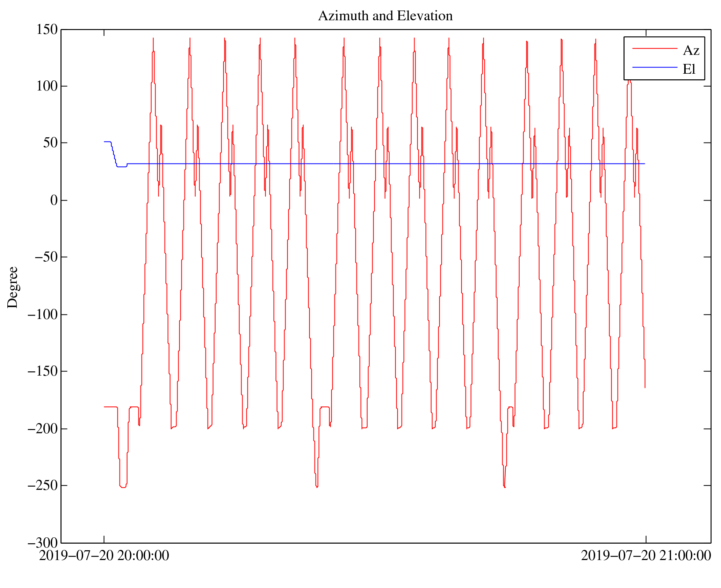Click the 0 y-axis tick label
721x588 pixels.
(x=54, y=201)
